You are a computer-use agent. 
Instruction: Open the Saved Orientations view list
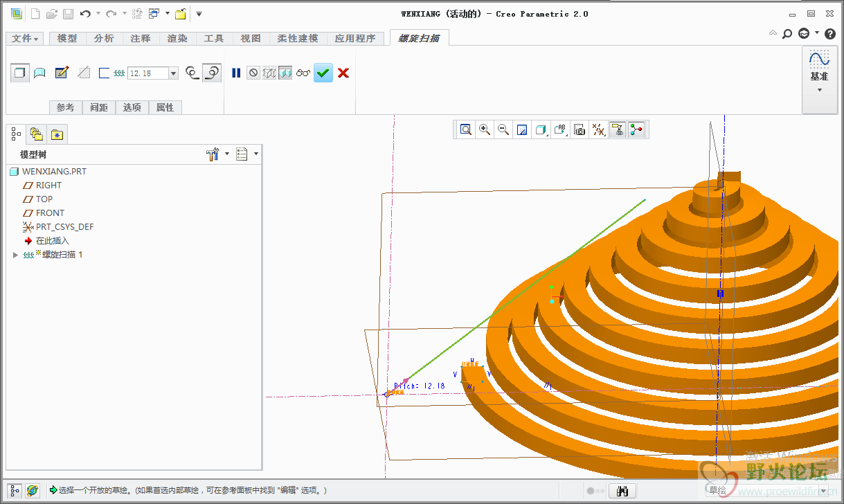coord(560,129)
